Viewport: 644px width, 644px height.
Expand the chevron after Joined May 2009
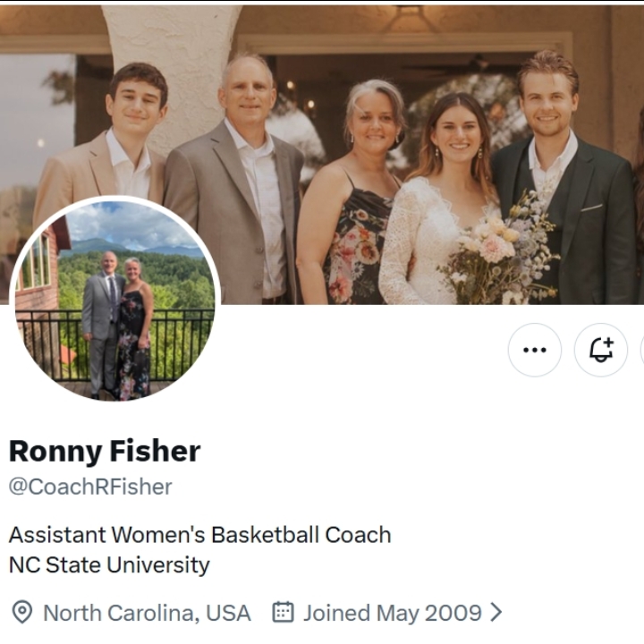click(496, 613)
